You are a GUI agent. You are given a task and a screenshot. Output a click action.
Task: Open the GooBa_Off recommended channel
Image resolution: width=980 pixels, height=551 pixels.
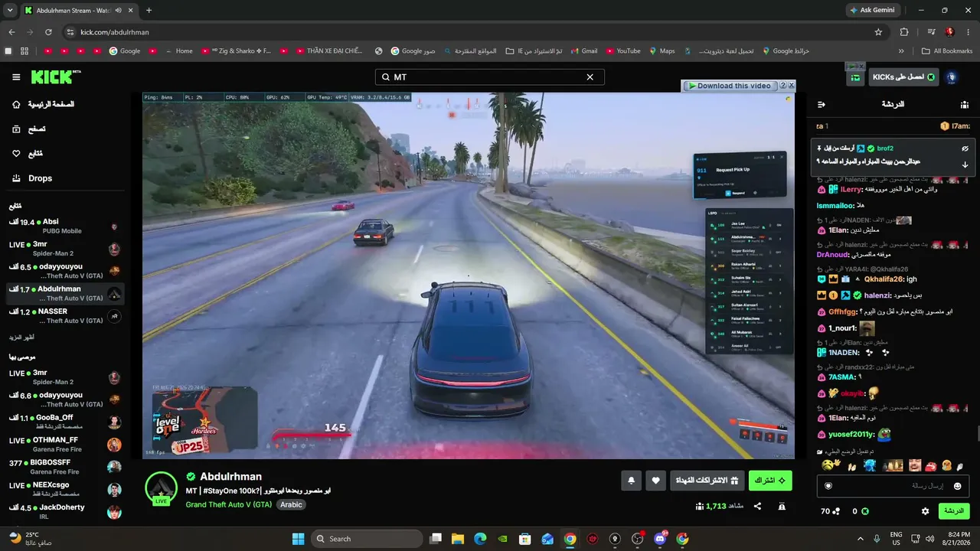(x=65, y=422)
